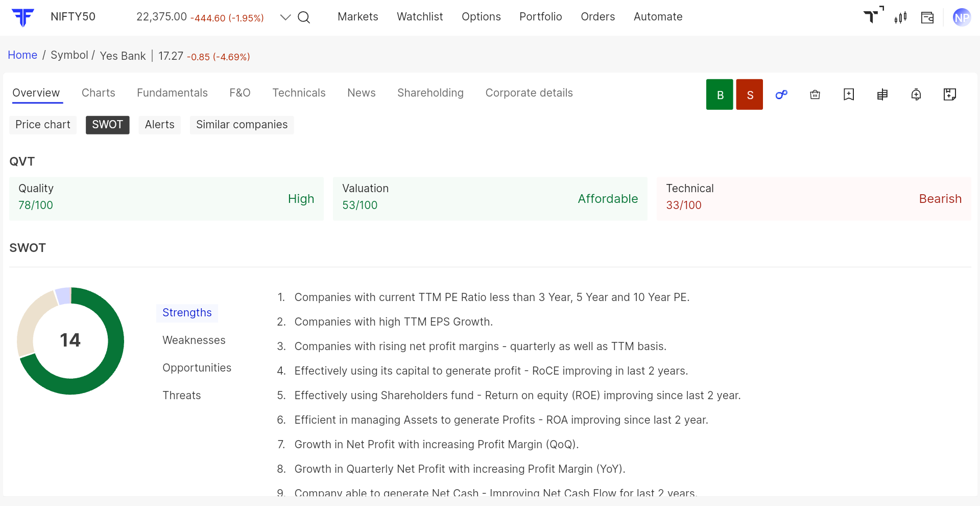Open the wallet funds icon
The width and height of the screenshot is (980, 506).
tap(927, 17)
